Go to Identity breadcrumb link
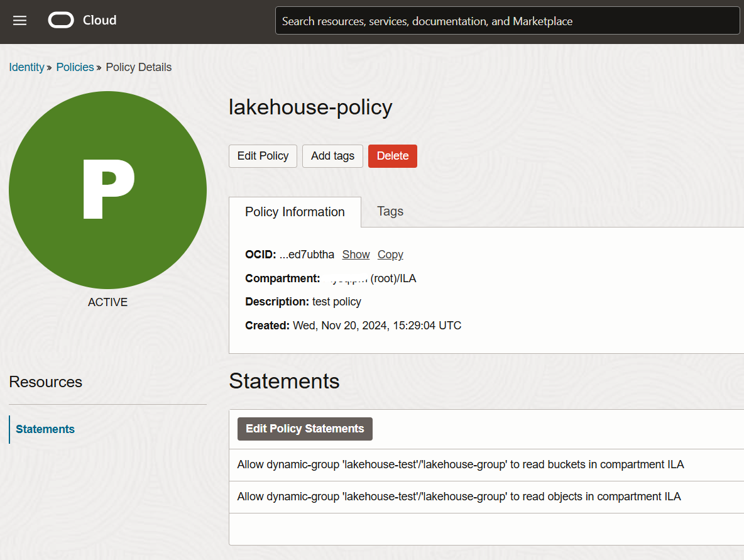The width and height of the screenshot is (744, 560). click(26, 67)
